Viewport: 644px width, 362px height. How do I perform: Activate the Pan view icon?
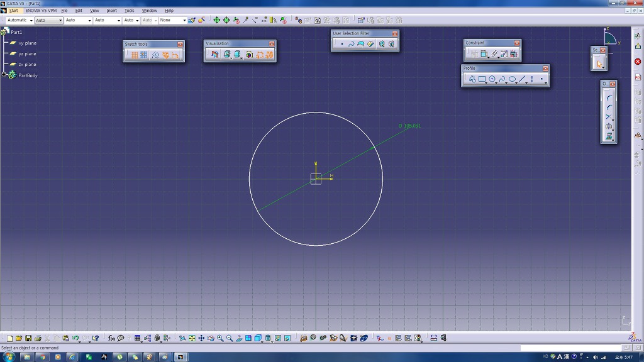tap(201, 338)
